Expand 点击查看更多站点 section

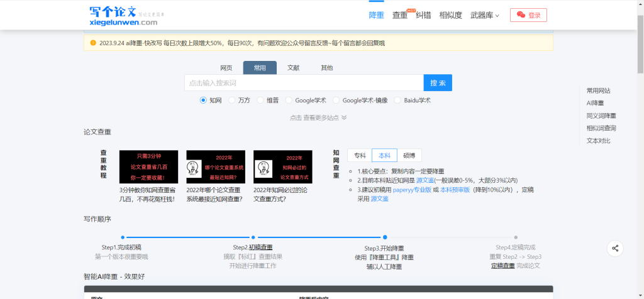click(x=318, y=117)
